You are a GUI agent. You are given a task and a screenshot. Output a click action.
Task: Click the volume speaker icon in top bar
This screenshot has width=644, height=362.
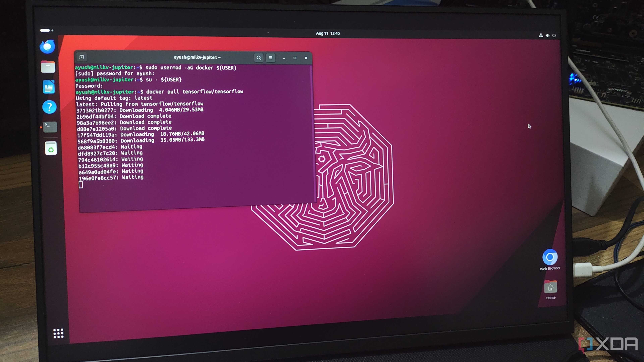tap(548, 36)
